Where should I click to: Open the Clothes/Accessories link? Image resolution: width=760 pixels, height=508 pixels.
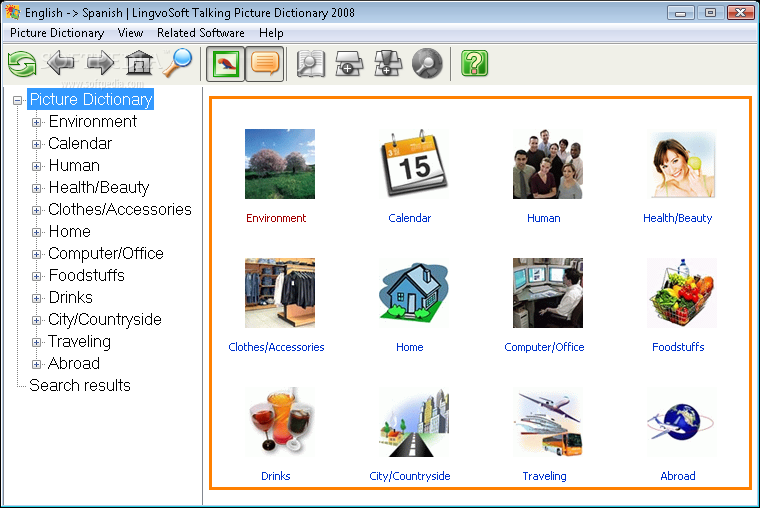click(276, 347)
